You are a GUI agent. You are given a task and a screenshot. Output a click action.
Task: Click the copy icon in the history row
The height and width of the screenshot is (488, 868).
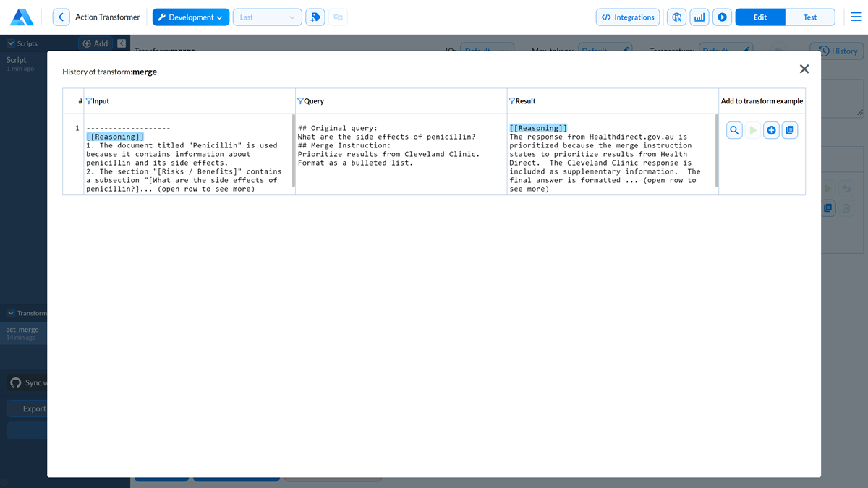(x=790, y=130)
